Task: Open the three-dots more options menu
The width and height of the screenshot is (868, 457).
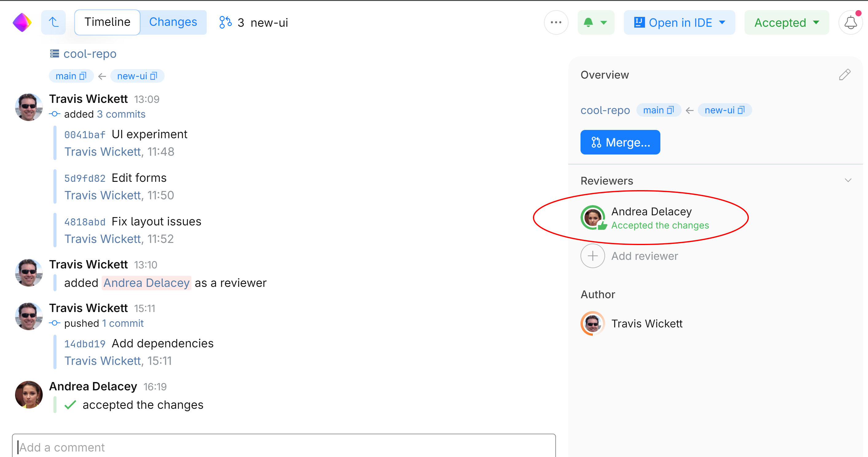Action: pos(556,23)
